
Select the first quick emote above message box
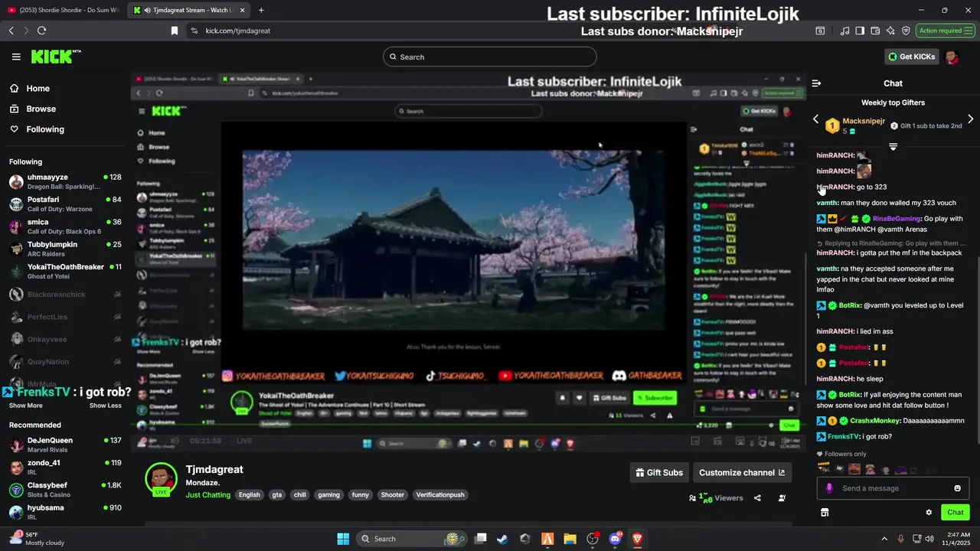point(824,468)
